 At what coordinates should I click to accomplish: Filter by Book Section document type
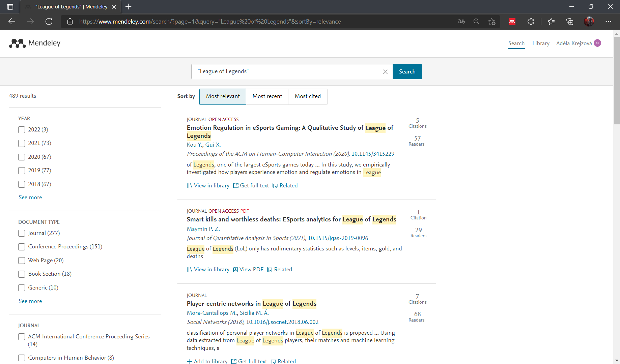pos(22,274)
